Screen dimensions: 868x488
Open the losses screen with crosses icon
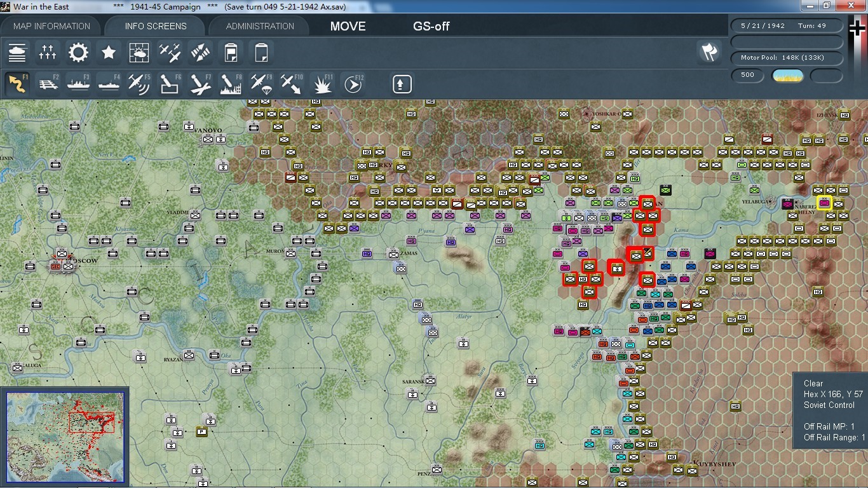coord(48,52)
